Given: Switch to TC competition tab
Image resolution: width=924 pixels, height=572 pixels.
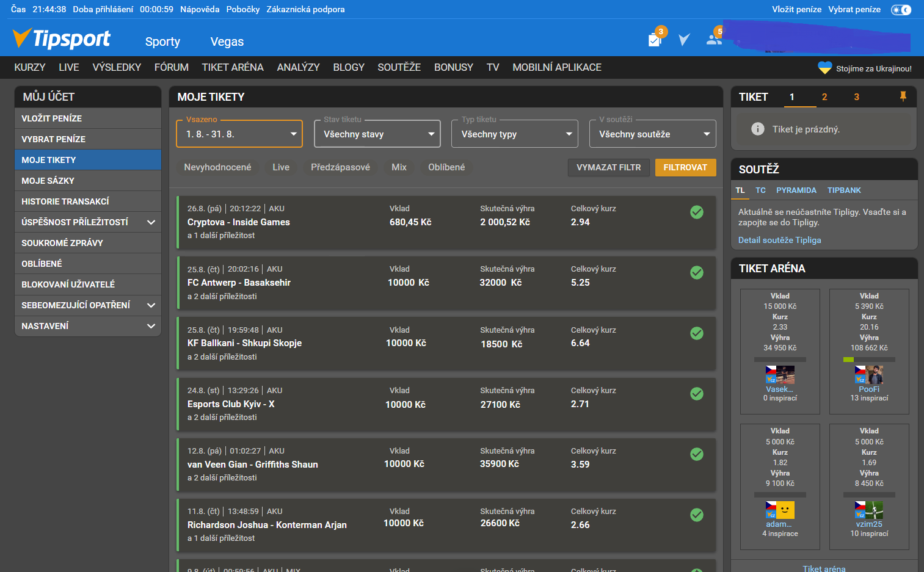Looking at the screenshot, I should [760, 190].
